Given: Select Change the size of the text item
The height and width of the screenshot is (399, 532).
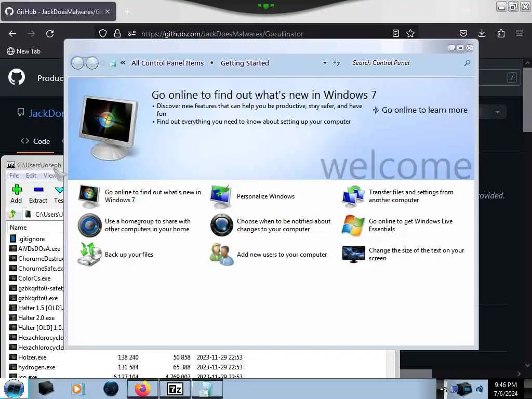Looking at the screenshot, I should [x=403, y=254].
